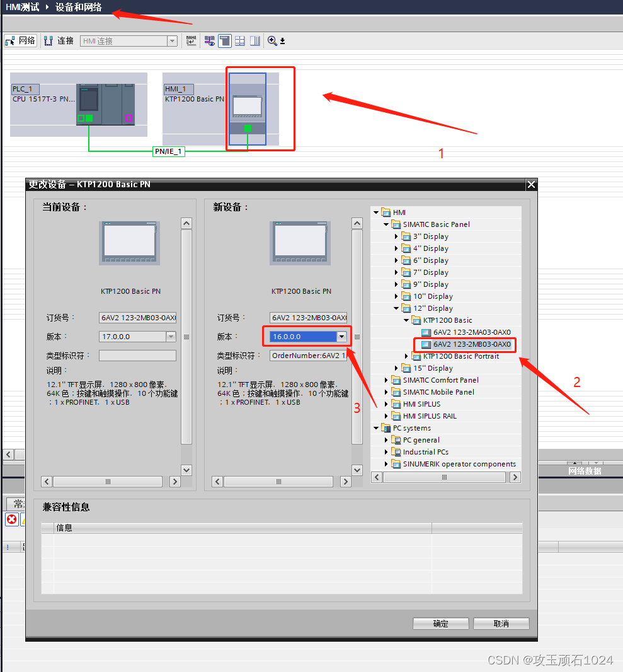Screen dimensions: 623x672
Task: Select the Industrial PCs folder
Action: click(x=426, y=452)
